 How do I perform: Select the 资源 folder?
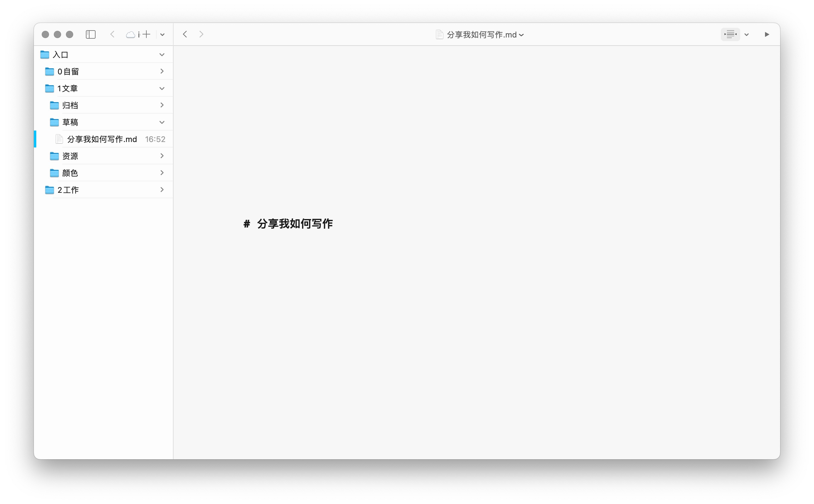[x=103, y=156]
